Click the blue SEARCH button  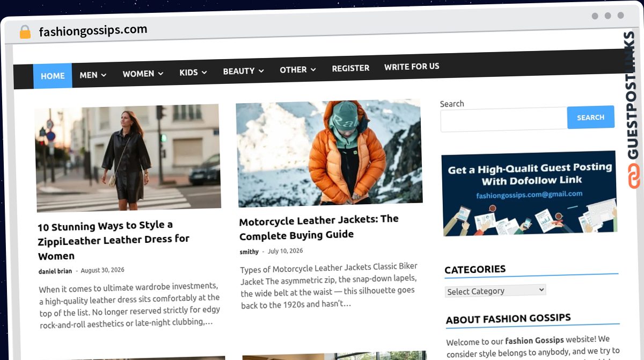[x=590, y=117]
